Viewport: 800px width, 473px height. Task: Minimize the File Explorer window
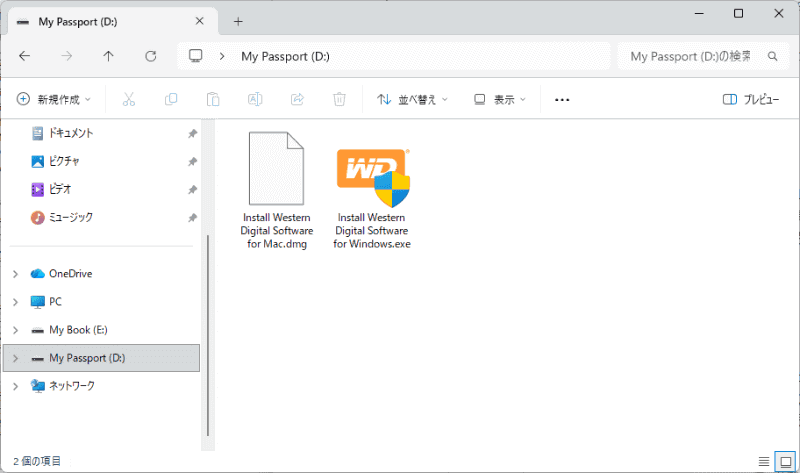coord(699,14)
